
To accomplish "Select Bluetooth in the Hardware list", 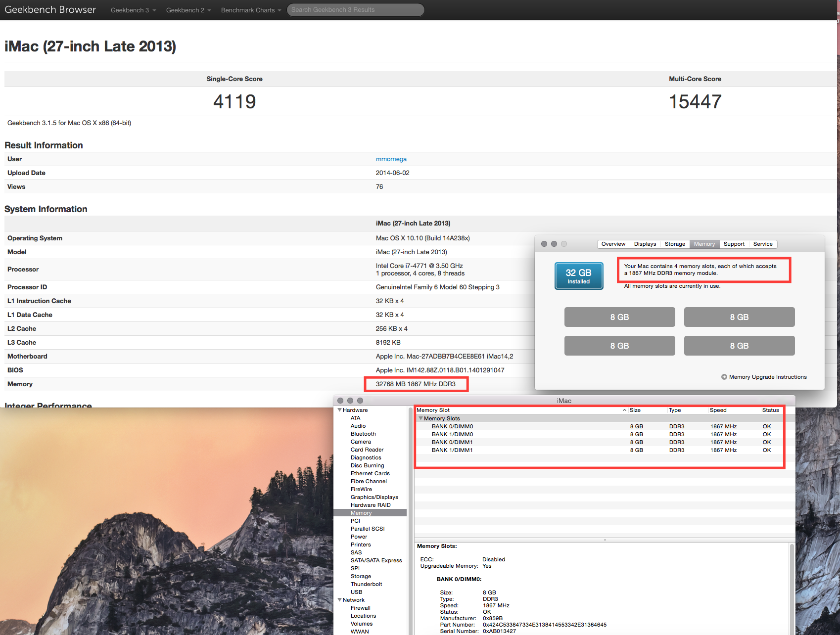I will [363, 434].
